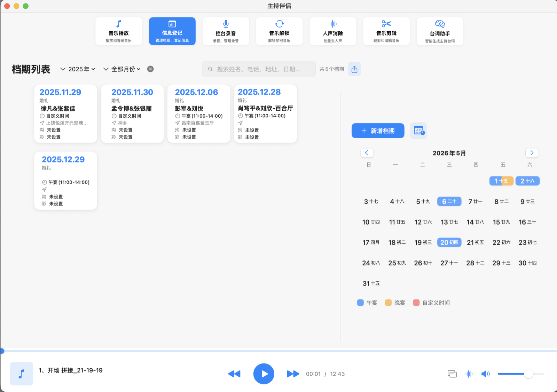The width and height of the screenshot is (557, 392).
Task: Mute audio with the speaker icon
Action: coord(485,374)
